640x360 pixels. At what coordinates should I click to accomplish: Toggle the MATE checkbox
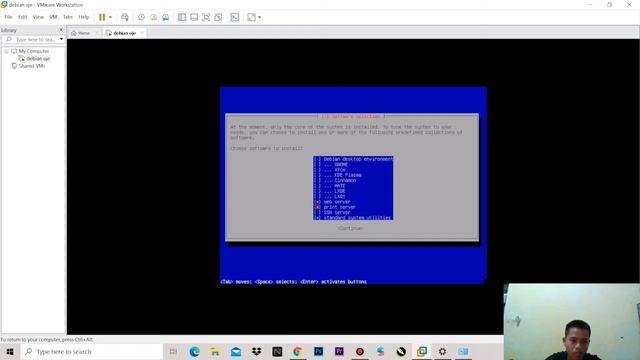317,185
